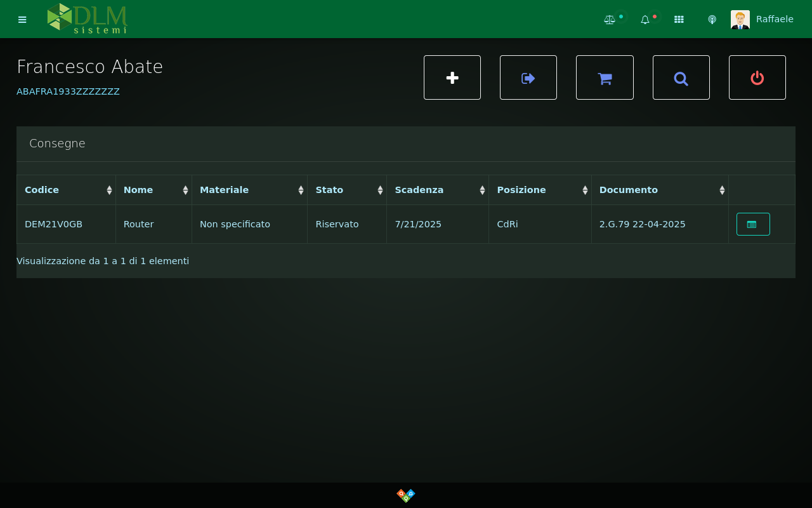Click the colorful footer logo
Image resolution: width=812 pixels, height=508 pixels.
tap(406, 495)
